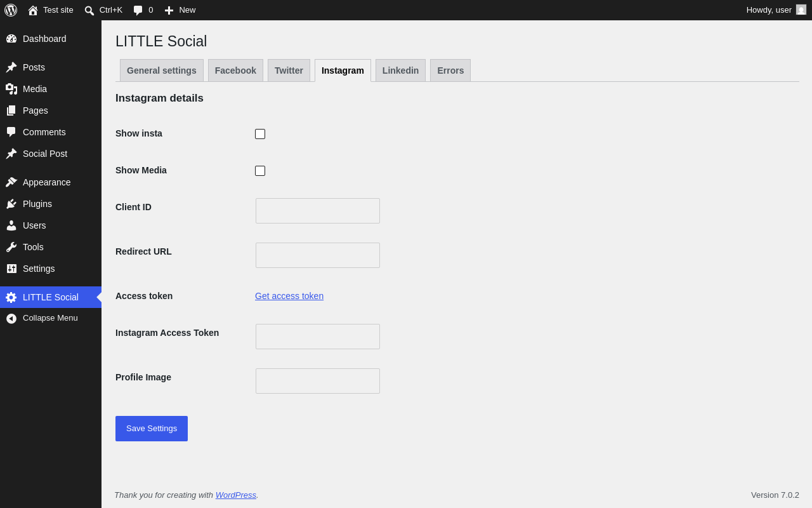Click the Tools wrench icon
Viewport: 812px width, 508px height.
point(11,247)
